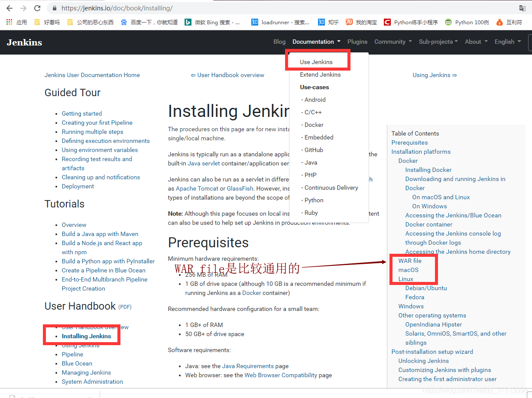Open Getting started in Guided Tour
Viewport: 532px width, 398px height.
82,113
